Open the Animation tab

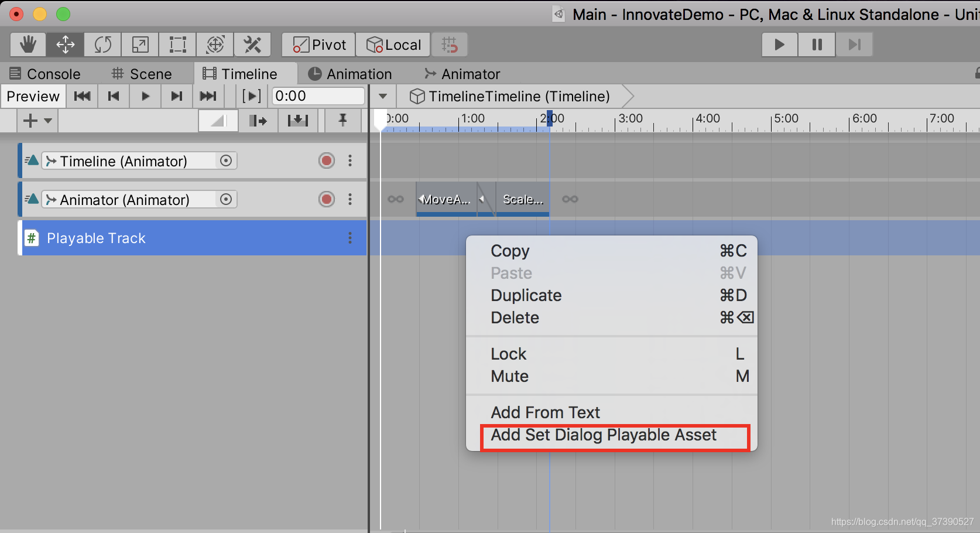coord(350,74)
